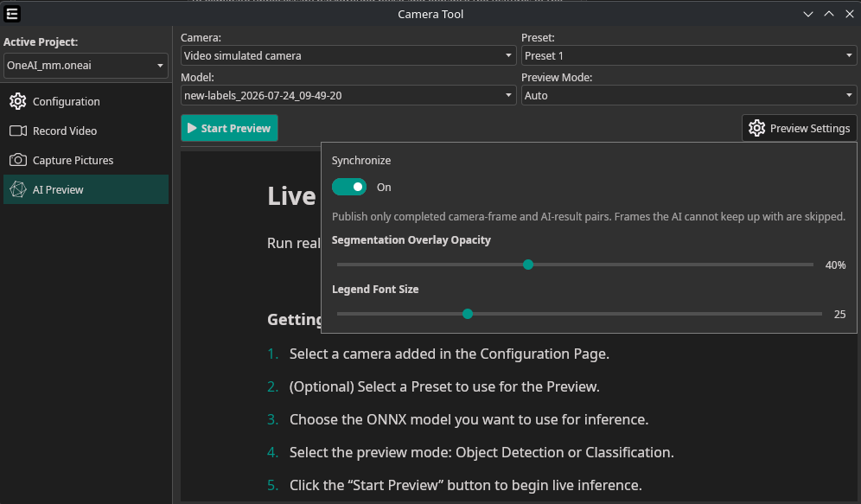Click the 'Legend Font Size' label
Viewport: 861px width, 504px height.
[375, 290]
